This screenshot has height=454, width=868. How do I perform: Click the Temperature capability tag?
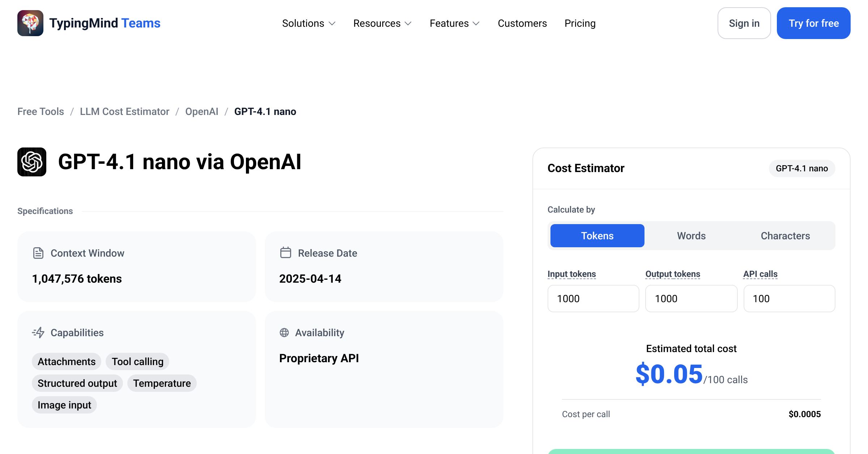click(162, 383)
